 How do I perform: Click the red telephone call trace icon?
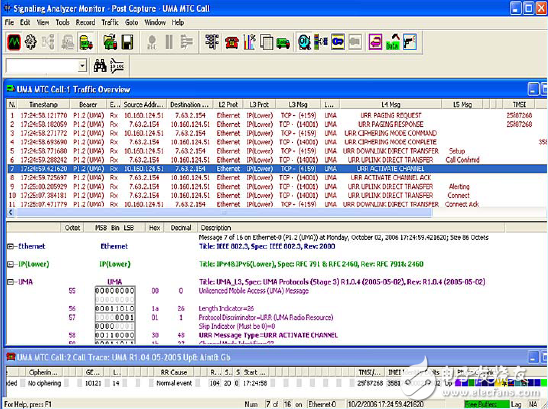point(232,42)
